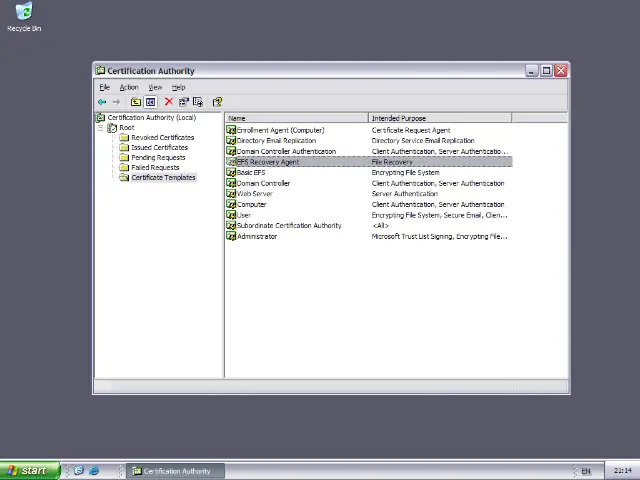Click the Back arrow toolbar button
This screenshot has width=640, height=480.
click(102, 102)
